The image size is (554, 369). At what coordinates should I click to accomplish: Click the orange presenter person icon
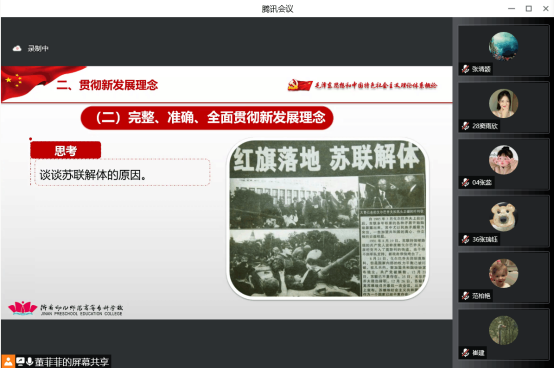click(8, 362)
